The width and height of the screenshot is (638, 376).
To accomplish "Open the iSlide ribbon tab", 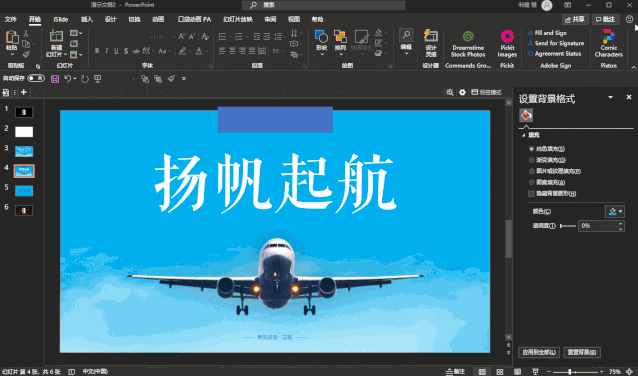I will pos(61,19).
